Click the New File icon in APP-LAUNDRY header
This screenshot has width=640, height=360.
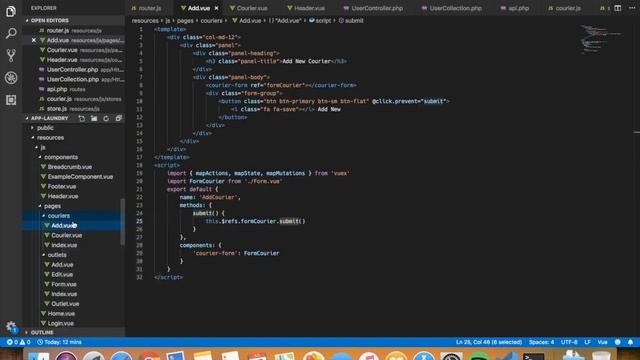coord(82,118)
